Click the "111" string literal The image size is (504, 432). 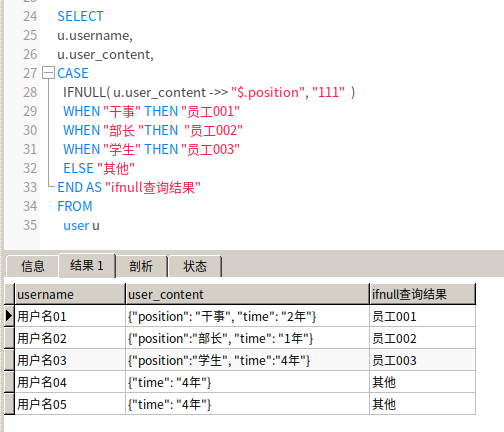pyautogui.click(x=328, y=92)
